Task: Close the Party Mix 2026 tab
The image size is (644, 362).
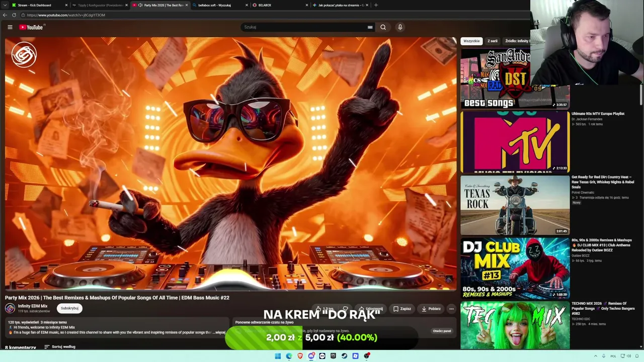Action: [x=187, y=5]
